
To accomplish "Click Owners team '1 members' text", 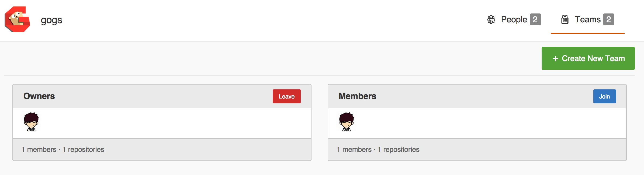I will tap(39, 149).
